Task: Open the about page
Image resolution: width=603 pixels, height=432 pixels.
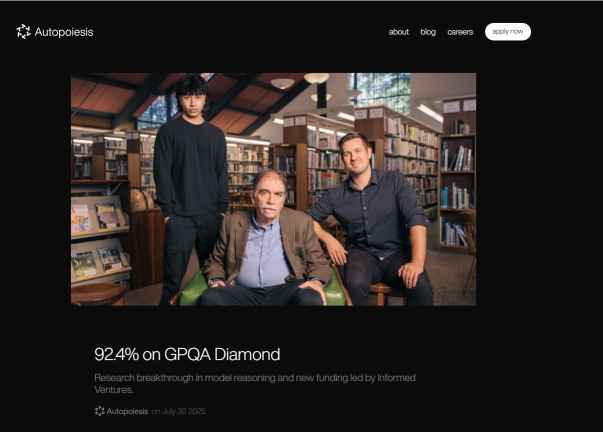Action: coord(398,32)
